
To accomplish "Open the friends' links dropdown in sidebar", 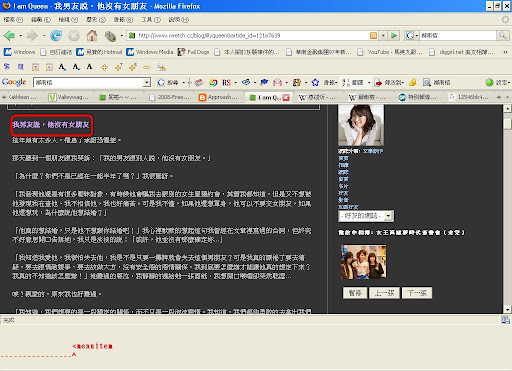I will pos(366,216).
